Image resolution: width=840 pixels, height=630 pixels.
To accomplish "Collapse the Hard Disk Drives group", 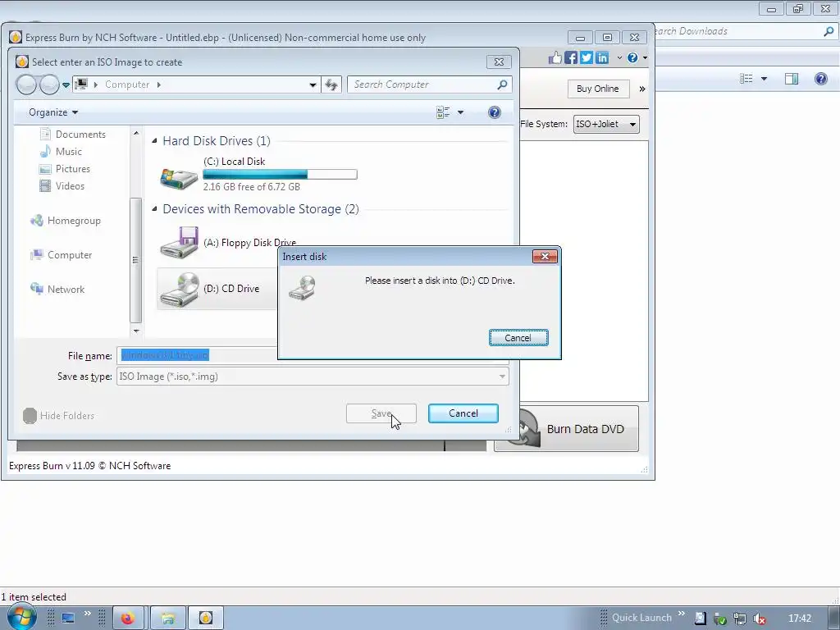I will (x=155, y=140).
